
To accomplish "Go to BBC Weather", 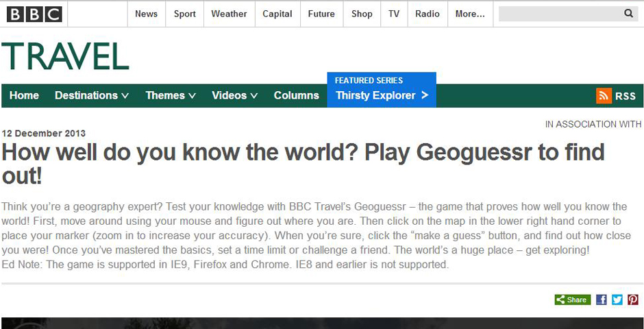I will click(230, 14).
